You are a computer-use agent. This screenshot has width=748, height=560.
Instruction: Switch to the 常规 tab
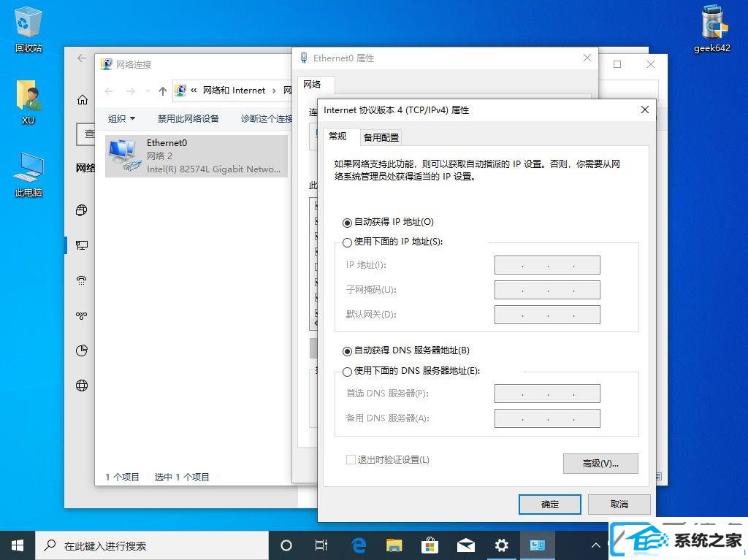click(x=337, y=137)
